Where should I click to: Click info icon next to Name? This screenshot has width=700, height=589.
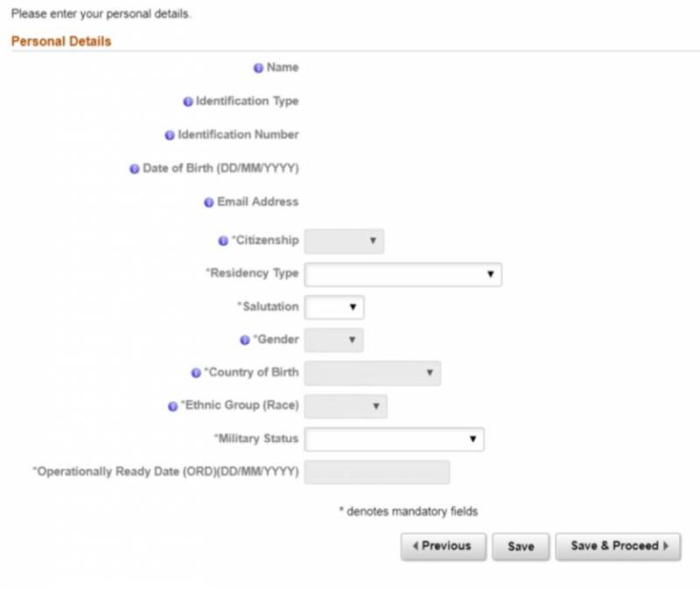tap(258, 68)
